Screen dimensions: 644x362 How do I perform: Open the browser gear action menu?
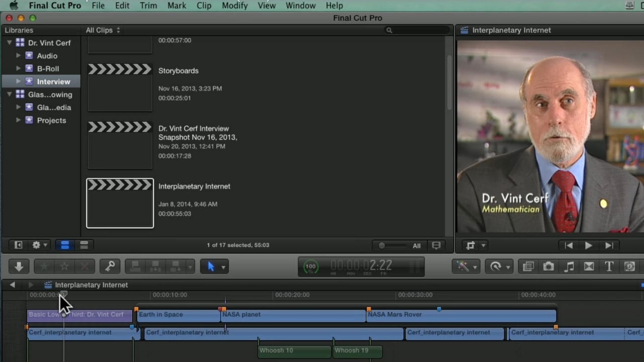pyautogui.click(x=39, y=245)
